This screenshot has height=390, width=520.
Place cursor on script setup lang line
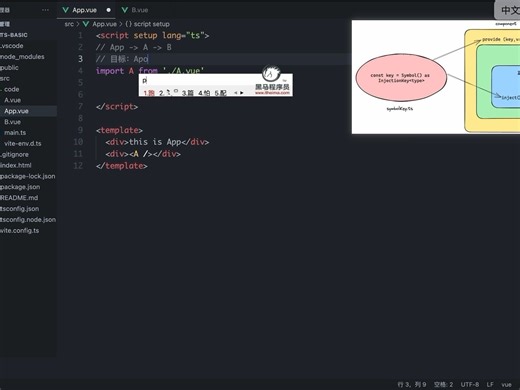153,35
